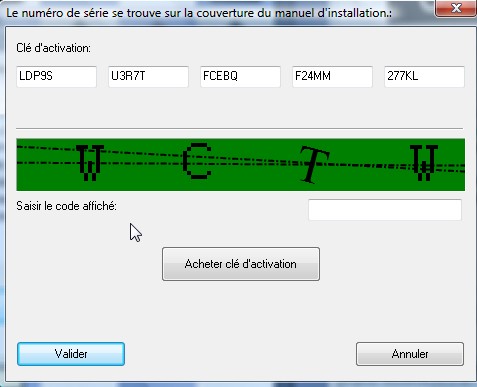Viewport: 477px width, 387px height.
Task: Select the LDP9S key field
Action: point(56,77)
